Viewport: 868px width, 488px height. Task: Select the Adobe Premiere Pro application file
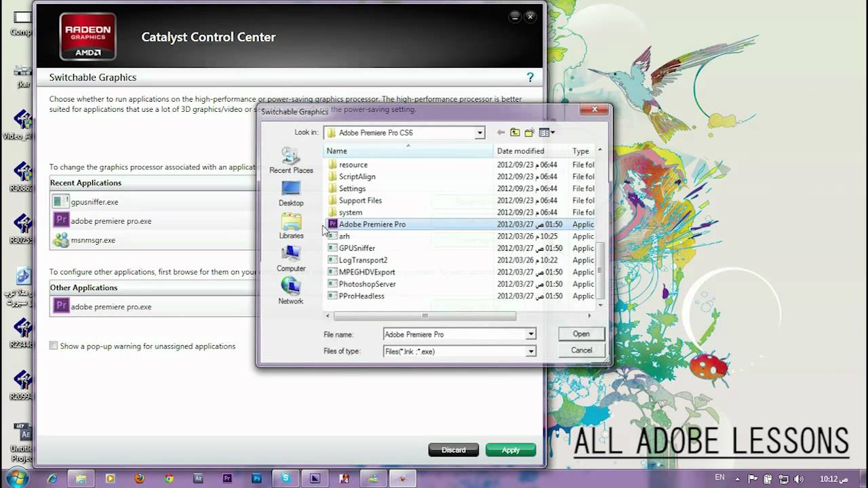pyautogui.click(x=372, y=224)
